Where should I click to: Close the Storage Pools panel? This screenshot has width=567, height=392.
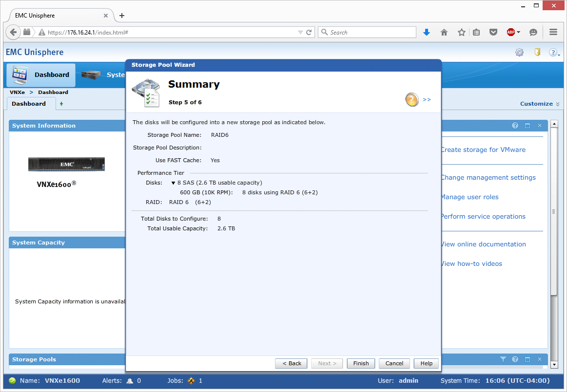click(540, 359)
